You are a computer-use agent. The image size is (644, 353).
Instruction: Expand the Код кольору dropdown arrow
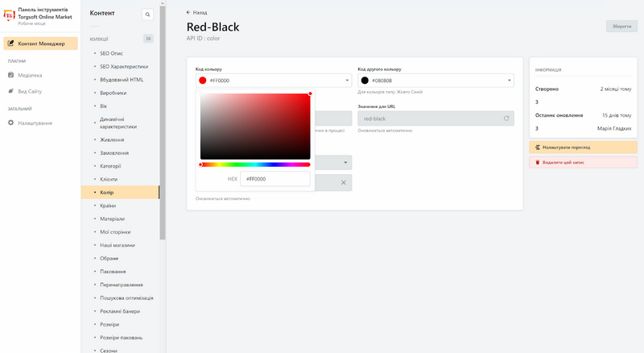point(347,81)
